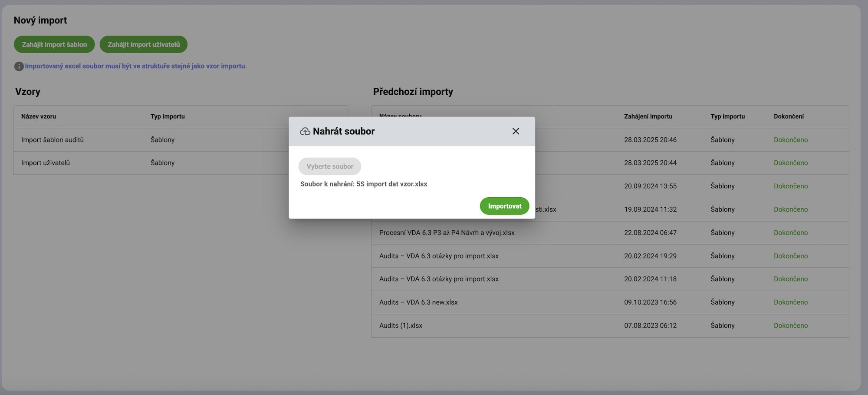Viewport: 868px width, 395px height.
Task: Click selected file name 5S import dat vzor.xlsx
Action: point(391,184)
